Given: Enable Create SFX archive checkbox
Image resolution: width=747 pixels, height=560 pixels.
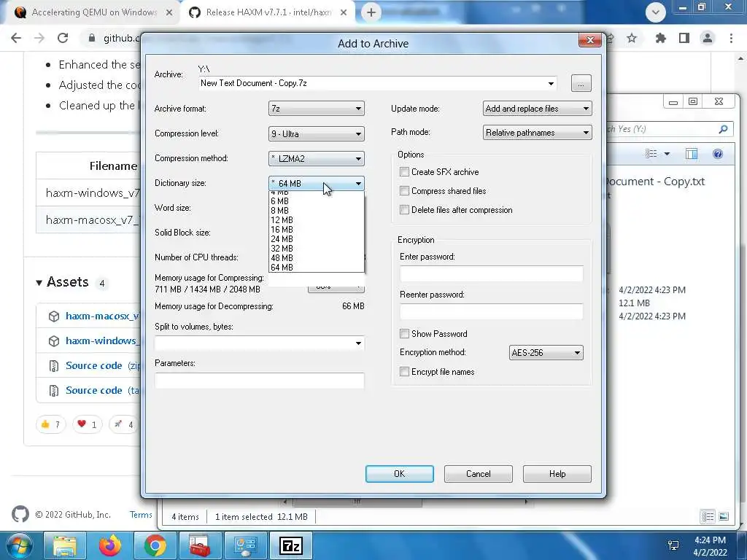Looking at the screenshot, I should click(x=404, y=172).
